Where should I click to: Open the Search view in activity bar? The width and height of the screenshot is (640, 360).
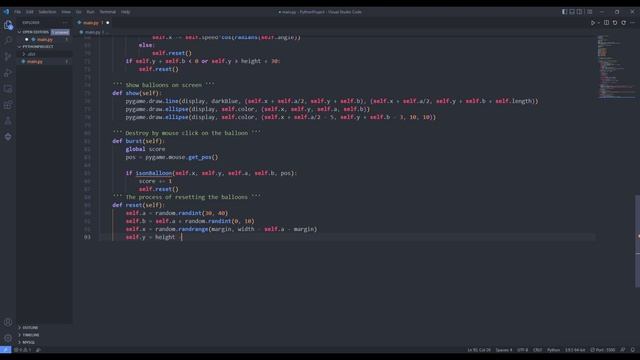[x=8, y=41]
